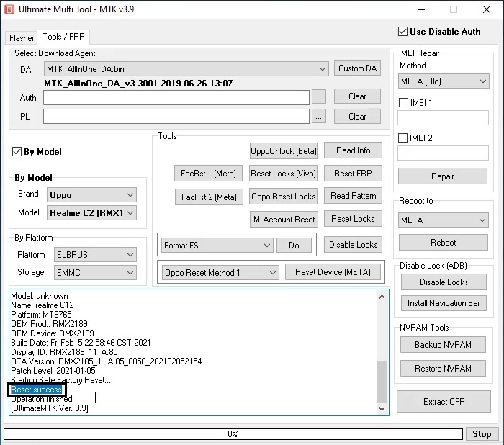The height and width of the screenshot is (445, 504).
Task: Minimize the Ultimate Multi Tool window
Action: [x=421, y=9]
